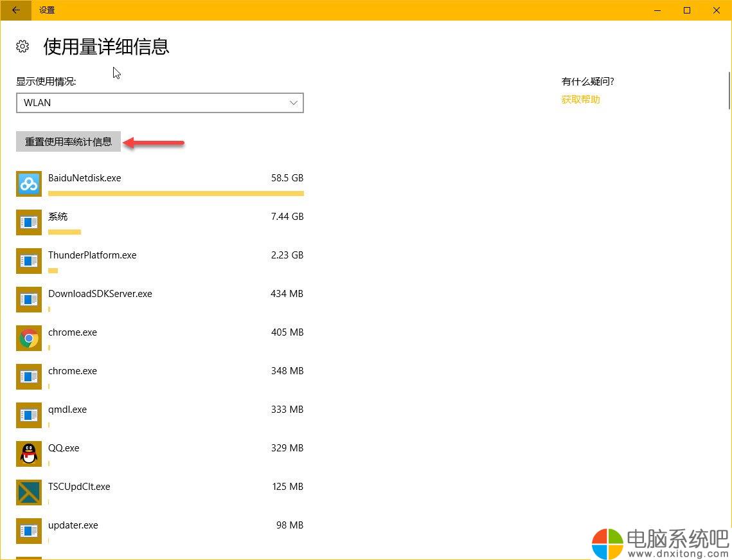Minimize the 设置 window

pyautogui.click(x=657, y=10)
